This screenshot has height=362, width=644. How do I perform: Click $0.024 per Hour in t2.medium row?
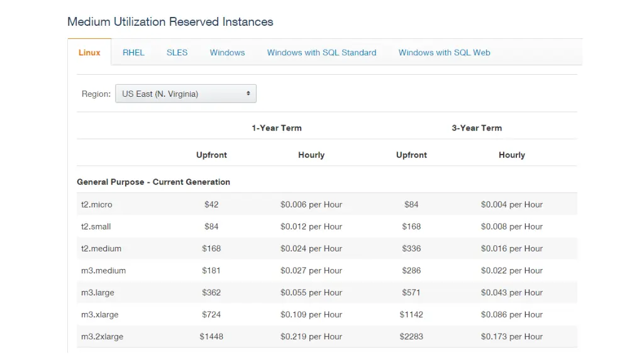click(311, 249)
